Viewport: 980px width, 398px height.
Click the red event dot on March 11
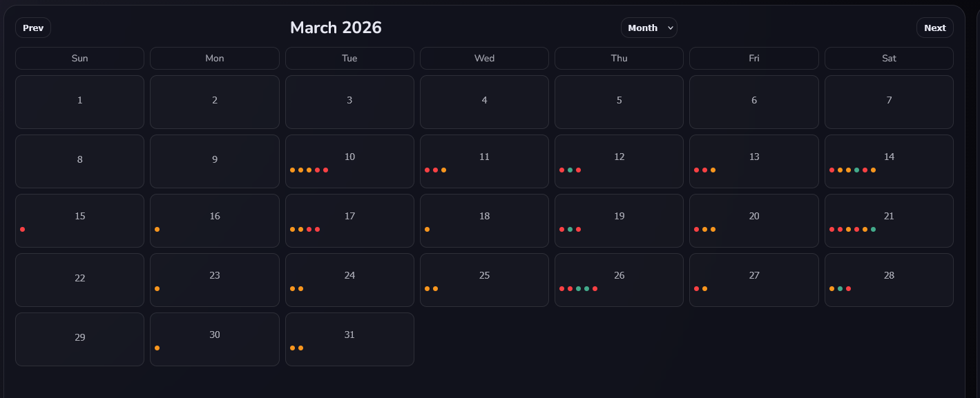[427, 170]
